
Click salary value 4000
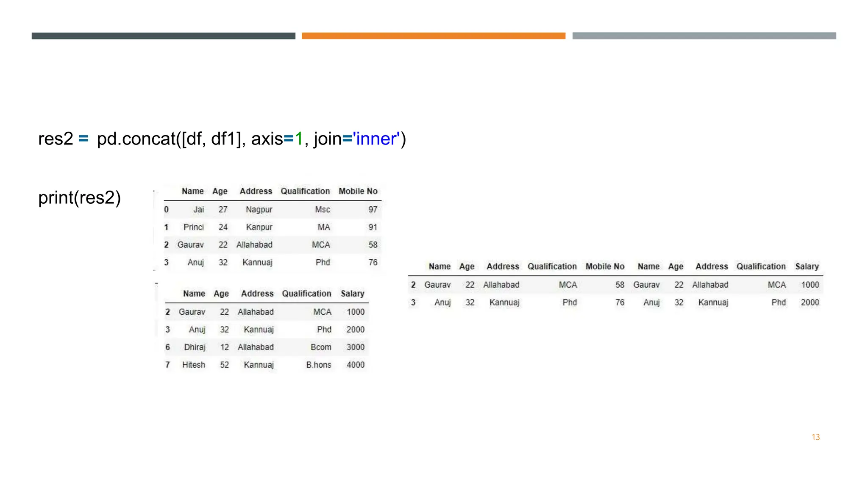355,365
